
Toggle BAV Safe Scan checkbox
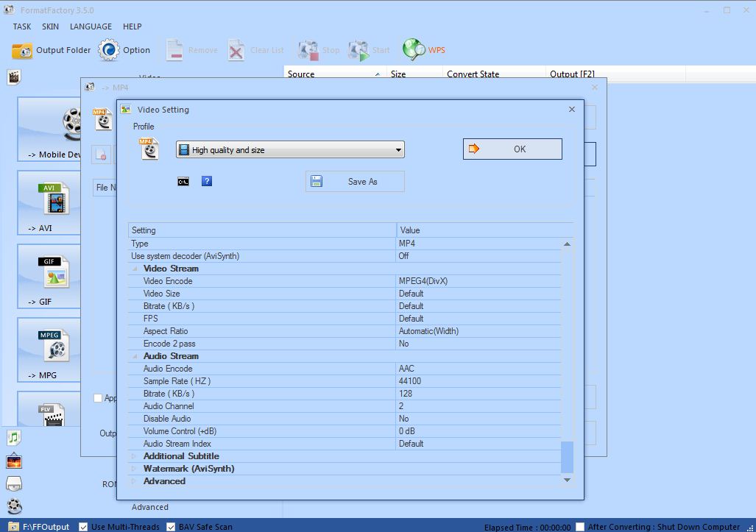[x=171, y=527]
